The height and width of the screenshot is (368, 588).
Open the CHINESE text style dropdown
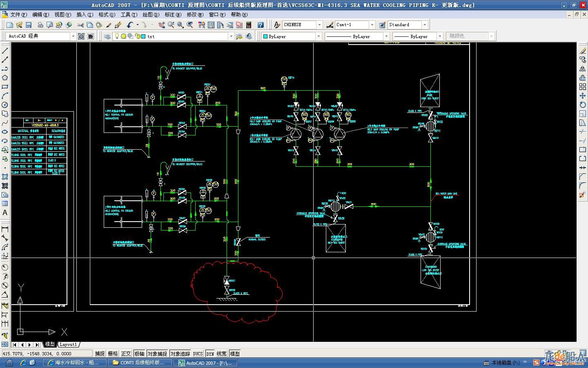[319, 25]
